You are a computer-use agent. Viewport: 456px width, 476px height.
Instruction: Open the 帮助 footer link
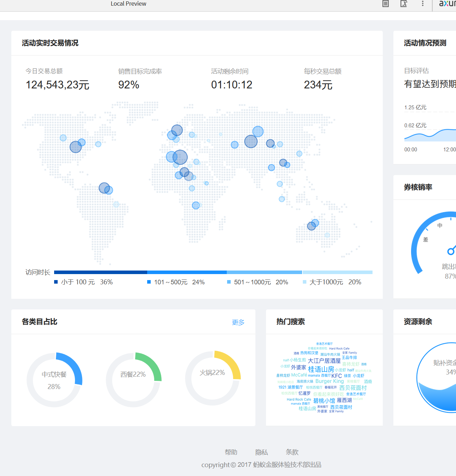coord(231,452)
